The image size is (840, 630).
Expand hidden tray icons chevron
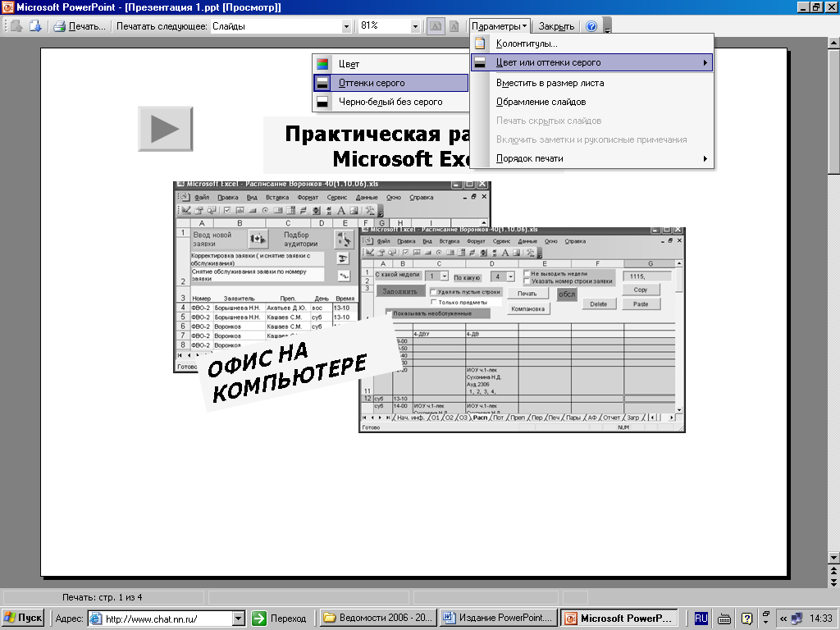coord(783,619)
